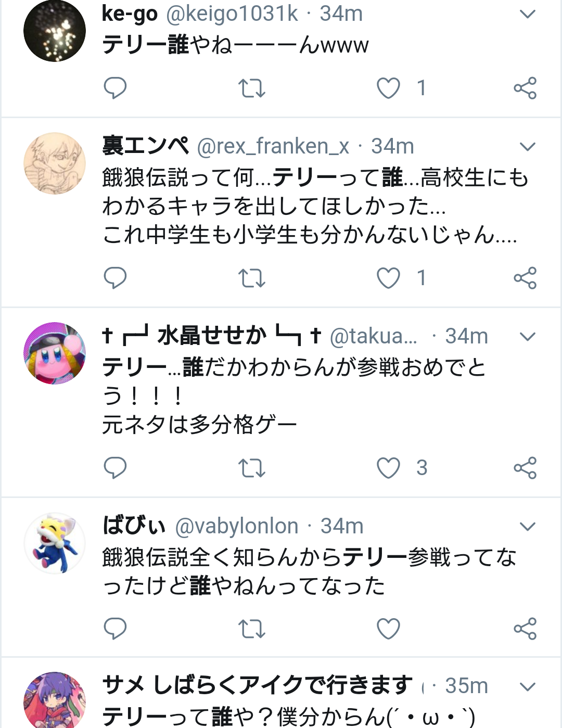
Task: Retweet the @rex_franken_x tweet
Action: coord(252,278)
